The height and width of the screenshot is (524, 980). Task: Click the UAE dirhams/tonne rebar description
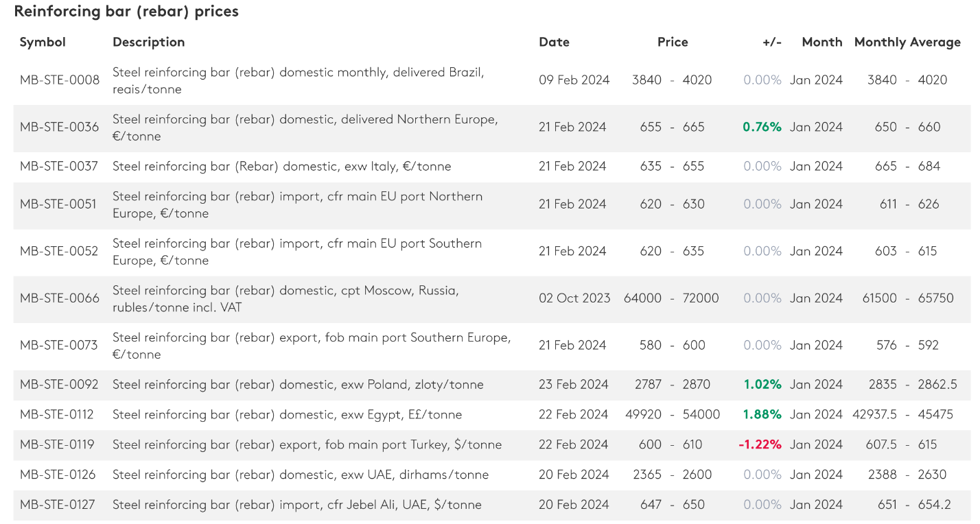(x=300, y=475)
